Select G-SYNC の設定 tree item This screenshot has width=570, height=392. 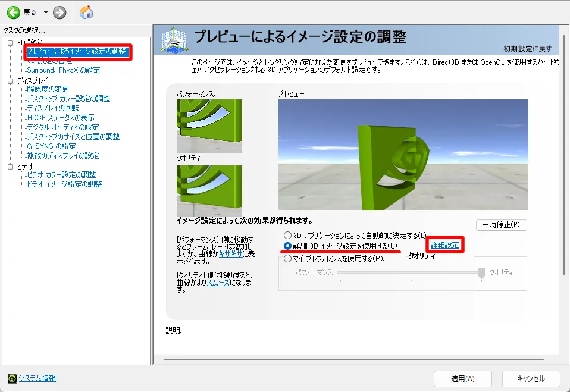tap(51, 146)
